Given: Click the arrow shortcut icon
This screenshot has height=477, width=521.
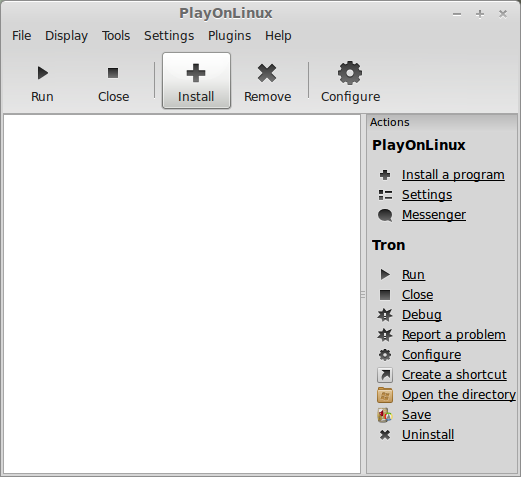Looking at the screenshot, I should [385, 375].
